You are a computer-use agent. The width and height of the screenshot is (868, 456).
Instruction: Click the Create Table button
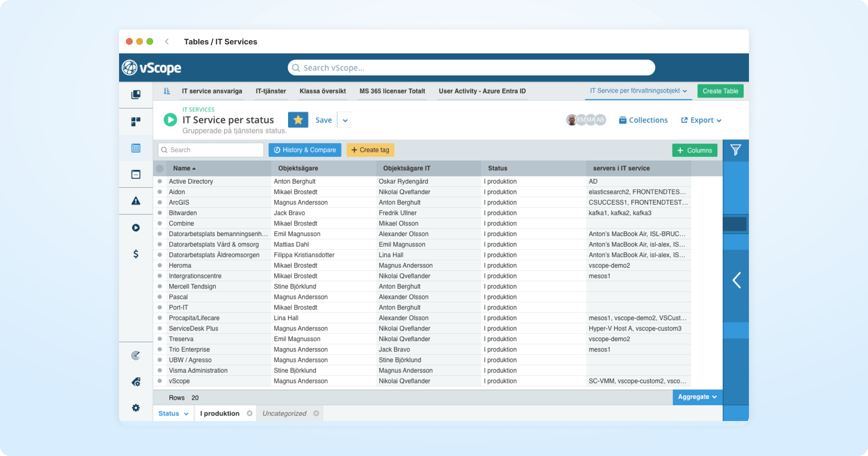[x=720, y=91]
